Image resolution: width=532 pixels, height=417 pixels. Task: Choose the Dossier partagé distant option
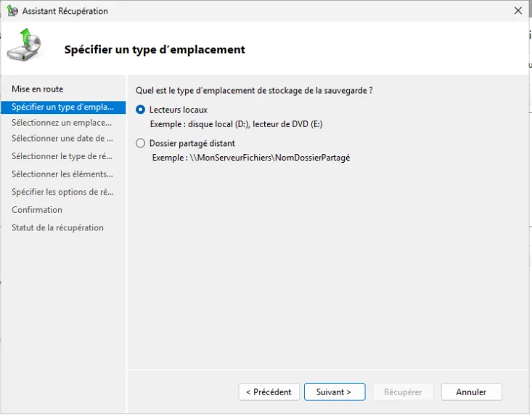click(141, 144)
